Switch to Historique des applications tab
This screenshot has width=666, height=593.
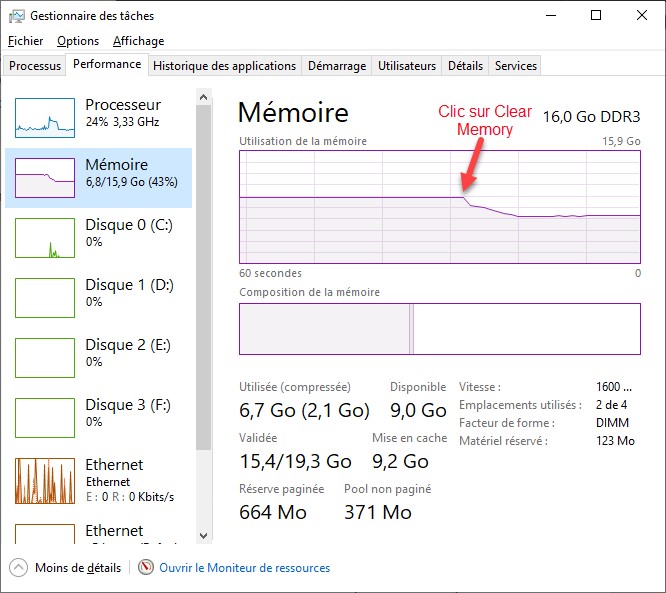coord(225,66)
